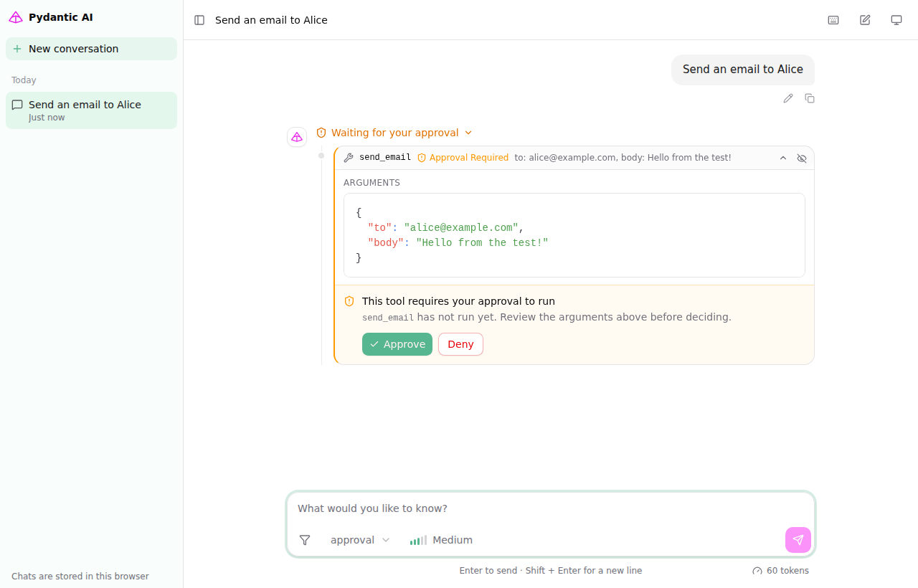
Task: Copy the user message
Action: point(810,98)
